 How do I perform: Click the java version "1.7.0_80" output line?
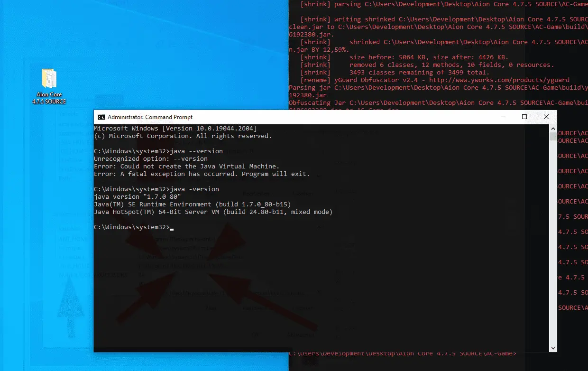pos(138,197)
